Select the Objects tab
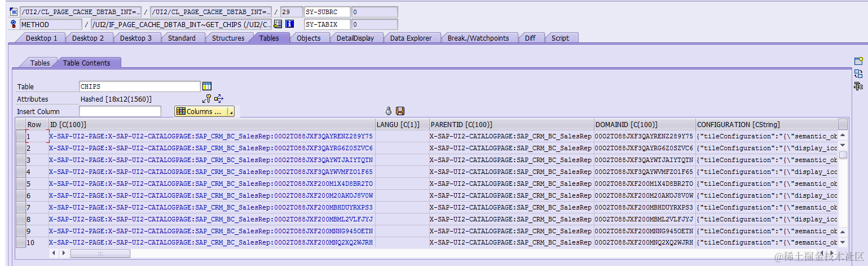868x266 pixels. pos(309,38)
